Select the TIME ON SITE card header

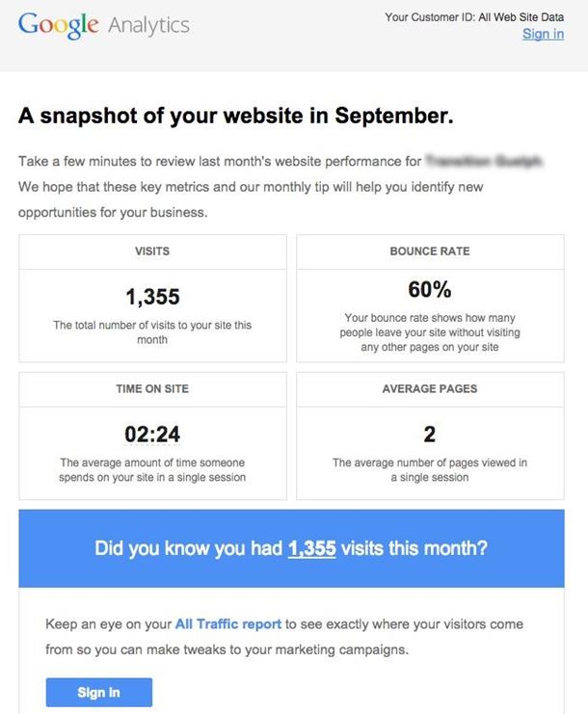click(152, 389)
